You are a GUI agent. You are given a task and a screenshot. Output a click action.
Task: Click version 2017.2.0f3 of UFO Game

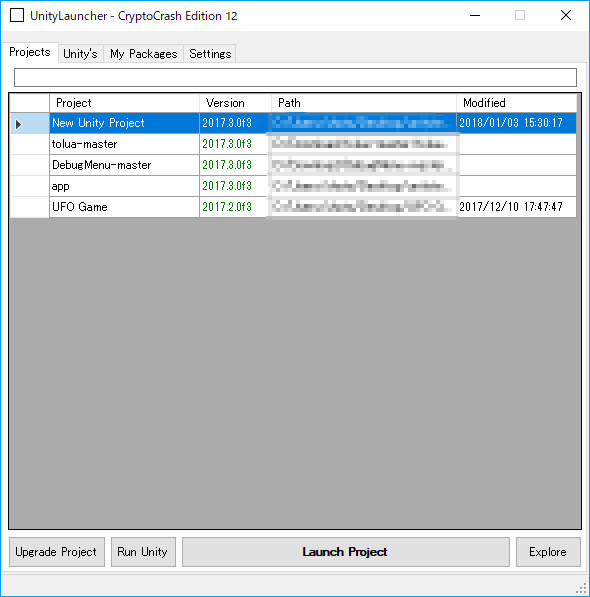235,207
